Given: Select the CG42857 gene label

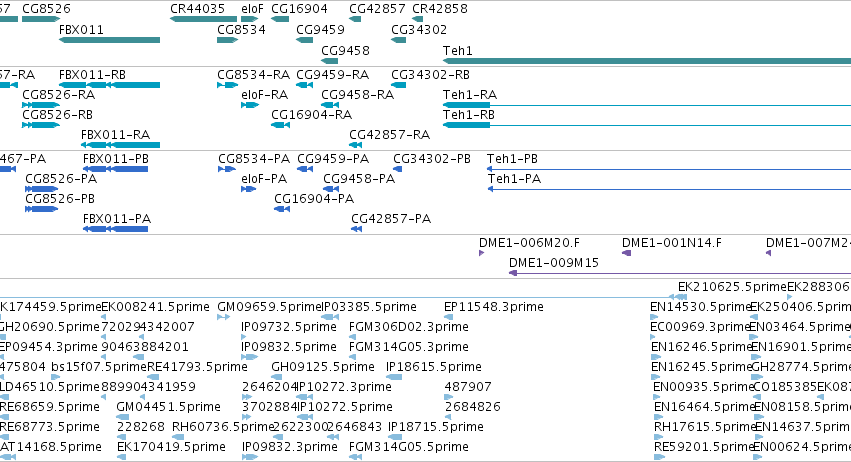Looking at the screenshot, I should click(377, 9).
